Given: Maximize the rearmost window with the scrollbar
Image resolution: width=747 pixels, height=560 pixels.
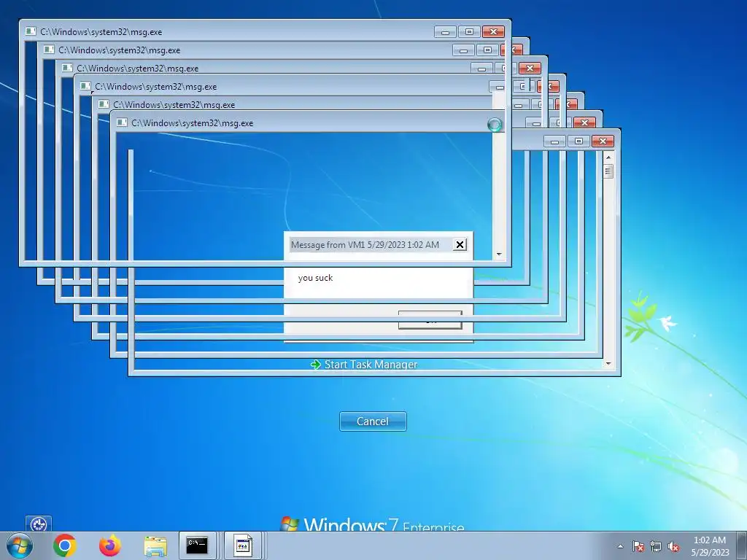Looking at the screenshot, I should click(578, 141).
